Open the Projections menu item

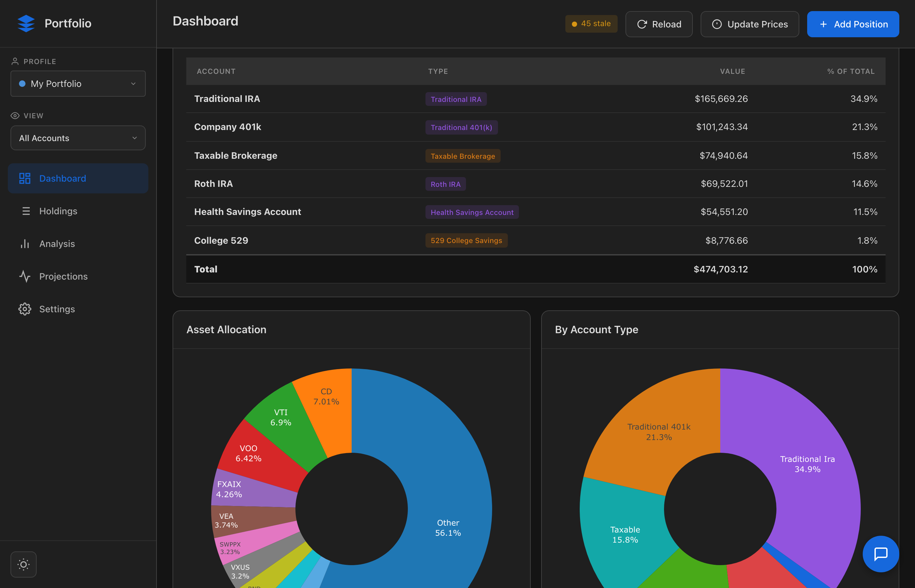click(63, 276)
